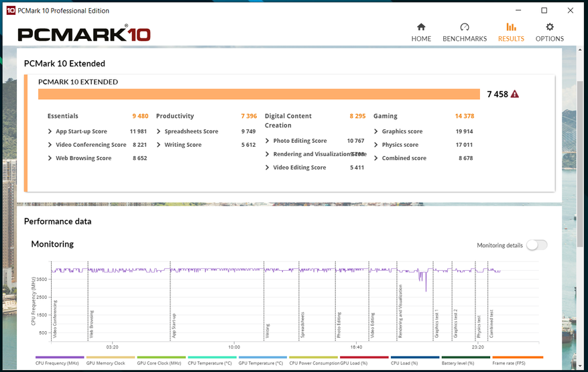Image resolution: width=588 pixels, height=372 pixels.
Task: Click the scrollbar up arrow
Action: (580, 50)
